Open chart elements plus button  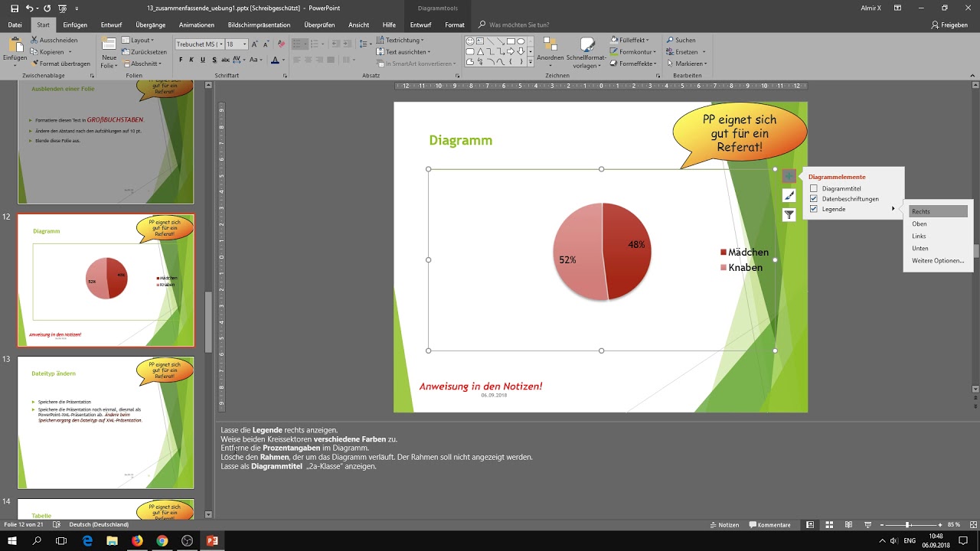(x=789, y=176)
